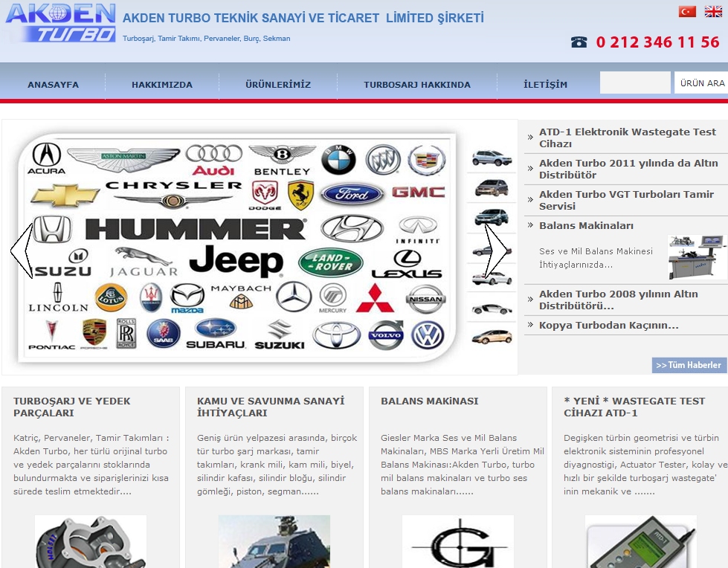Open 'KAMU VE SAVUNMA SANAYİ İHTİYAÇLARI' heading
The width and height of the screenshot is (728, 568).
pyautogui.click(x=271, y=407)
